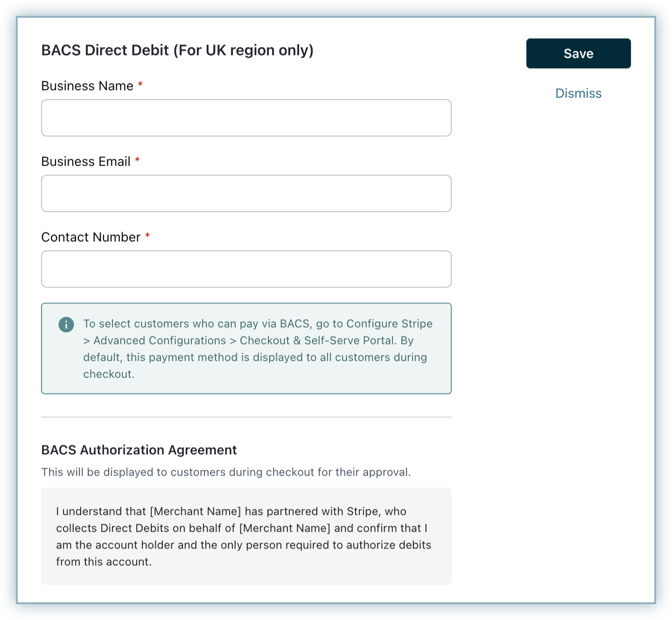672x620 pixels.
Task: Click the Business Email label
Action: [86, 162]
